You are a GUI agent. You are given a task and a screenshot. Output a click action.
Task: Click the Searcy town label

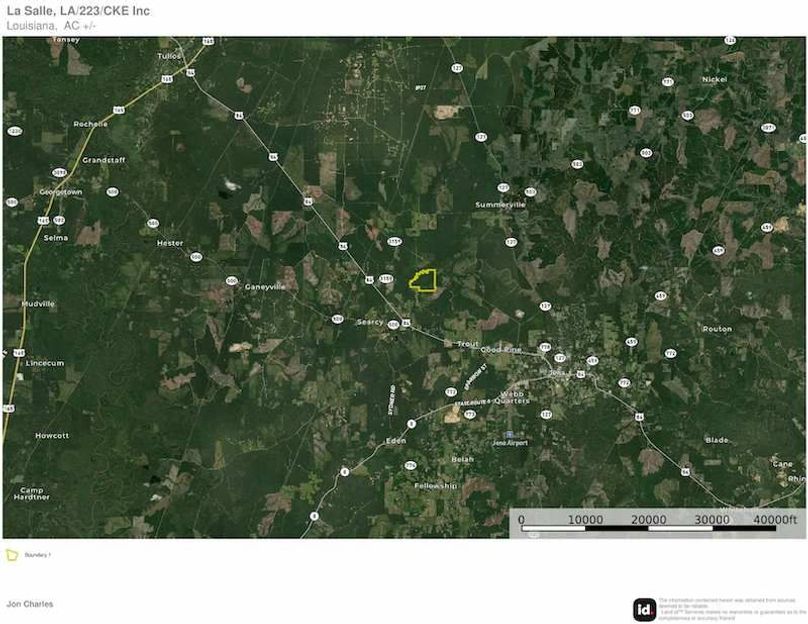(x=370, y=322)
